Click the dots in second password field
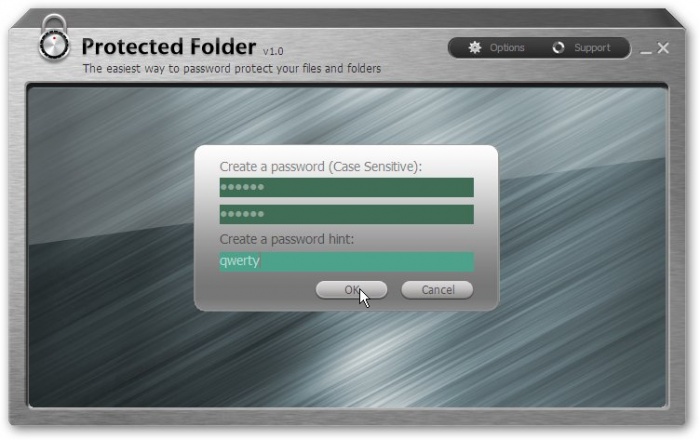 pyautogui.click(x=242, y=214)
